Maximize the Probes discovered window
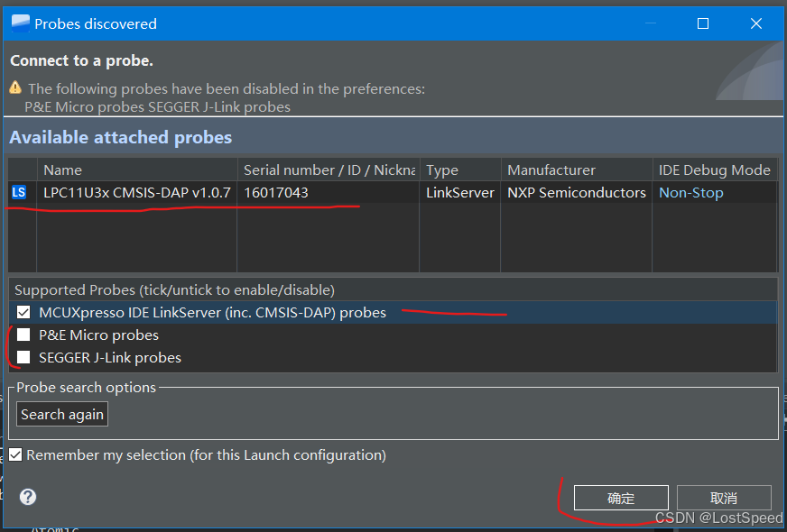 (x=703, y=23)
